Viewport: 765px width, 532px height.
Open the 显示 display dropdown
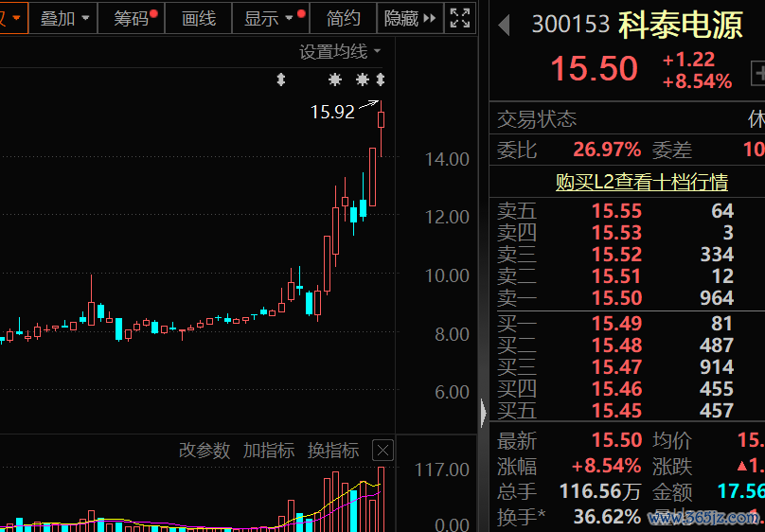click(x=271, y=19)
